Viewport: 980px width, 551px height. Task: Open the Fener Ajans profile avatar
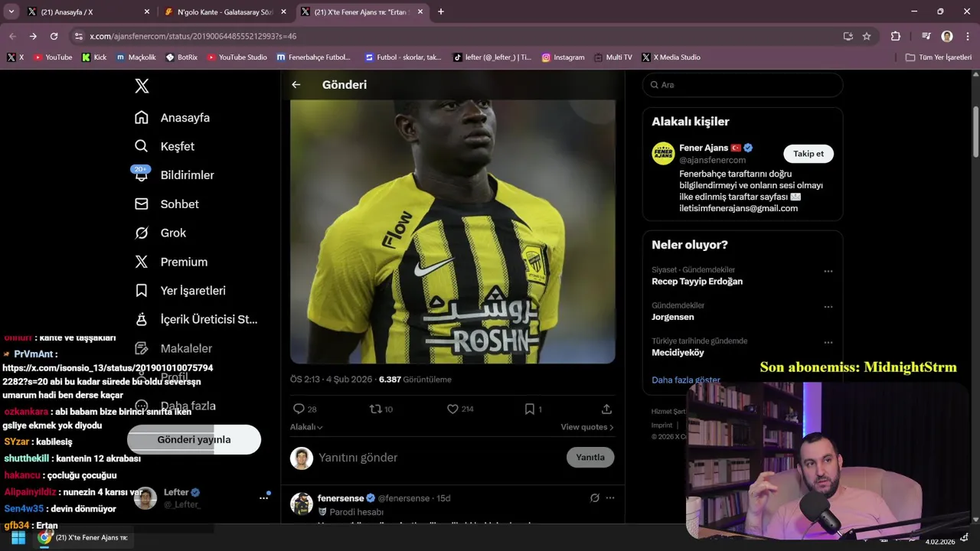click(x=663, y=153)
